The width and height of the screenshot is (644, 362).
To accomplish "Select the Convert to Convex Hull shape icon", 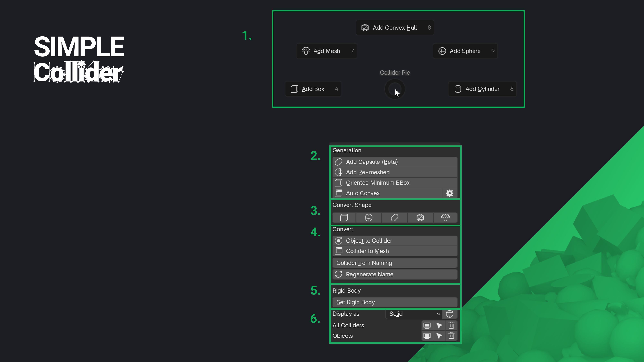I will 420,218.
